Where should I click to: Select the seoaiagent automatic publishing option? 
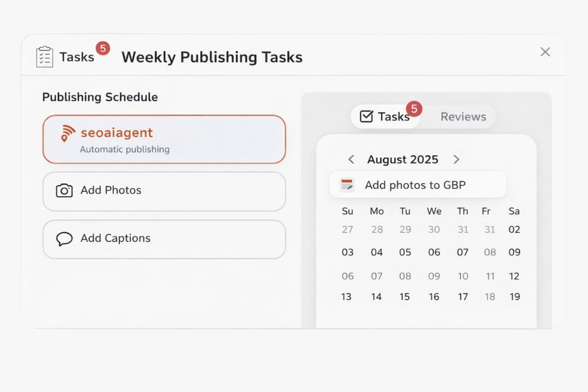coord(164,140)
